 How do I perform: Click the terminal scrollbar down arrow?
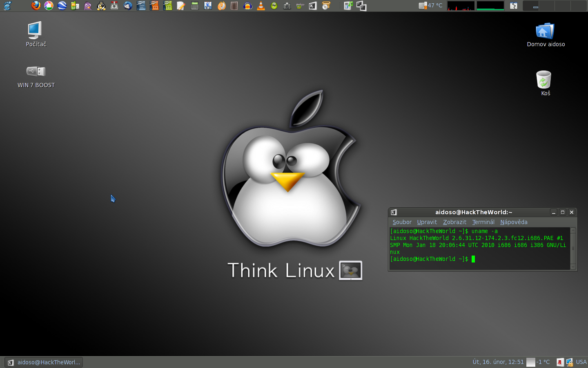573,267
